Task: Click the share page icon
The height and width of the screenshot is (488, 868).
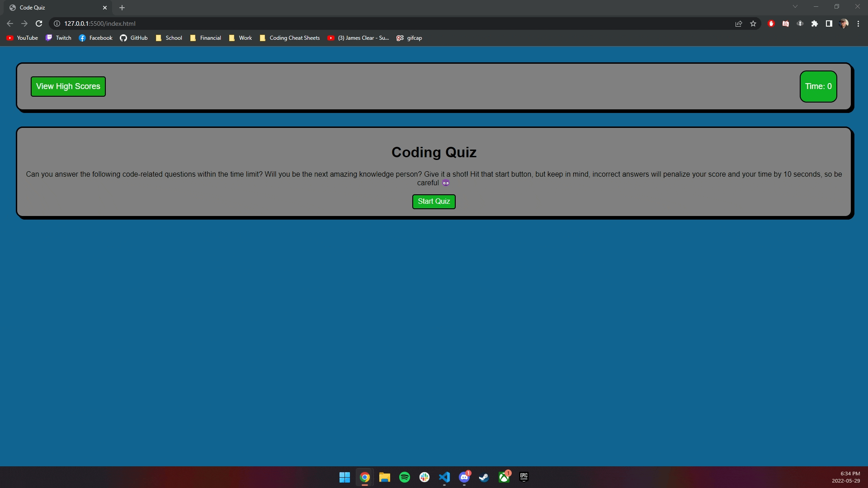Action: pos(739,23)
